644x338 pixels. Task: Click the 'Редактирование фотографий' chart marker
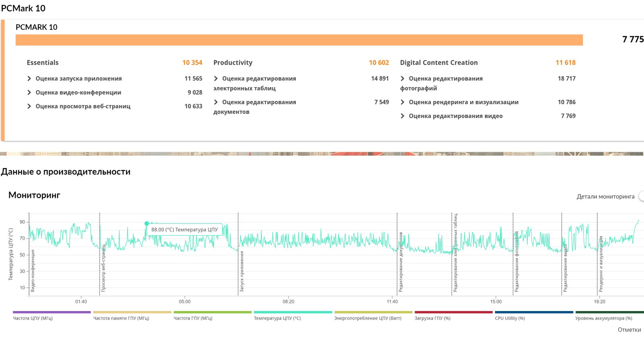coord(513,254)
